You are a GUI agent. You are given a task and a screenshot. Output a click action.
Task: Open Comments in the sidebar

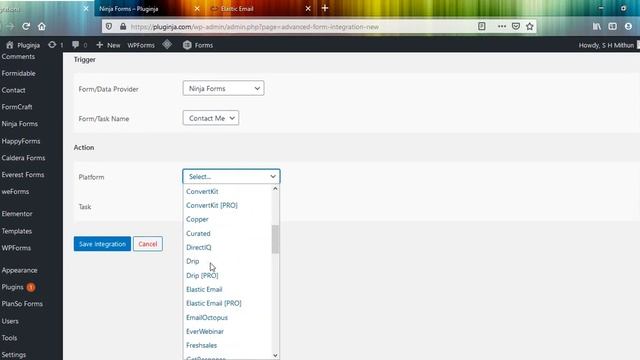coord(18,56)
